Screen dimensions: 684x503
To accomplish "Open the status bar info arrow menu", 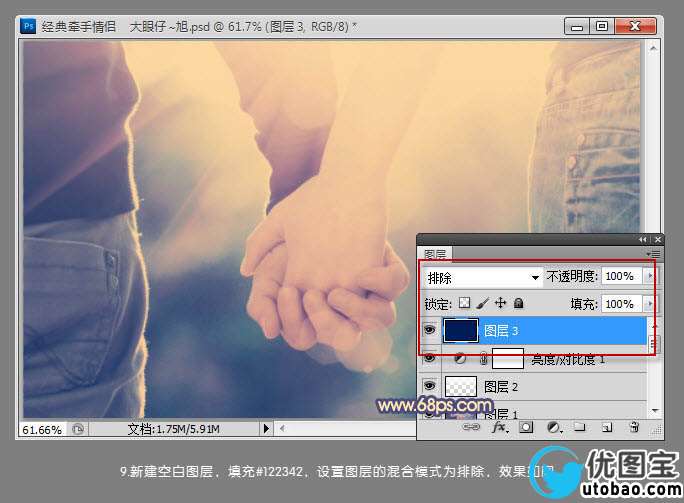I will [x=267, y=429].
